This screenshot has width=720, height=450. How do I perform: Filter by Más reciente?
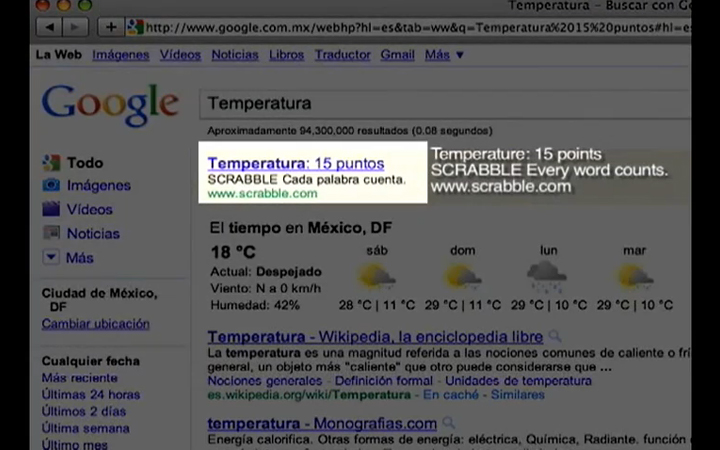click(79, 378)
